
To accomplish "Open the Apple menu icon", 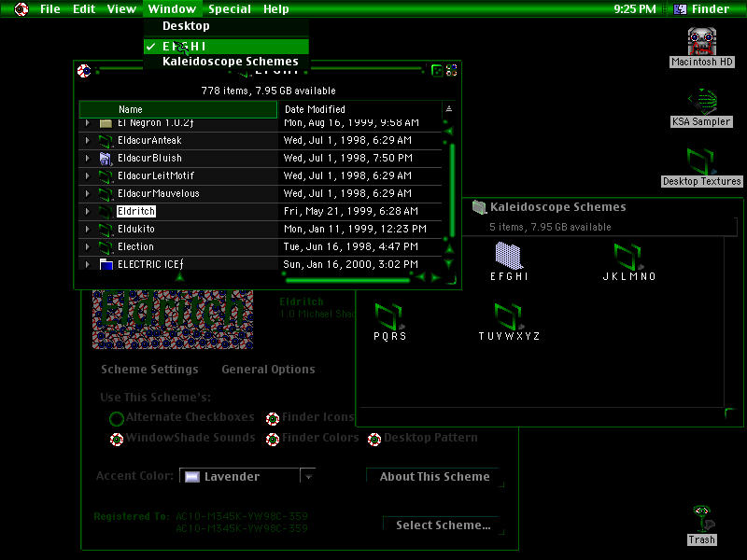I will point(21,8).
